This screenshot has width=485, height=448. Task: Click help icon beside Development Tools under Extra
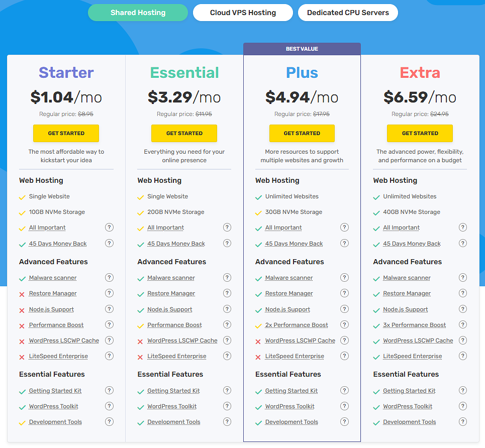tap(462, 421)
